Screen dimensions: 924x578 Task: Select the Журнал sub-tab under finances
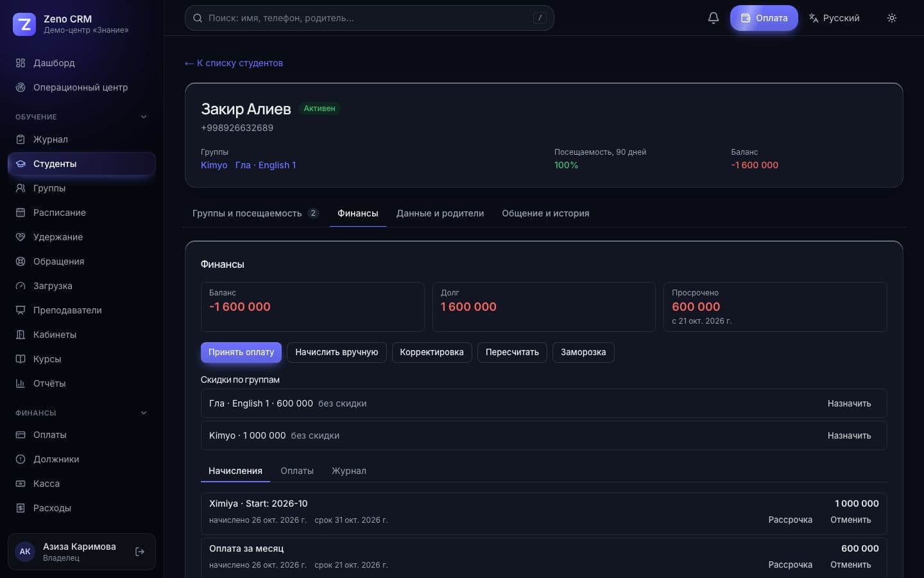coord(349,471)
